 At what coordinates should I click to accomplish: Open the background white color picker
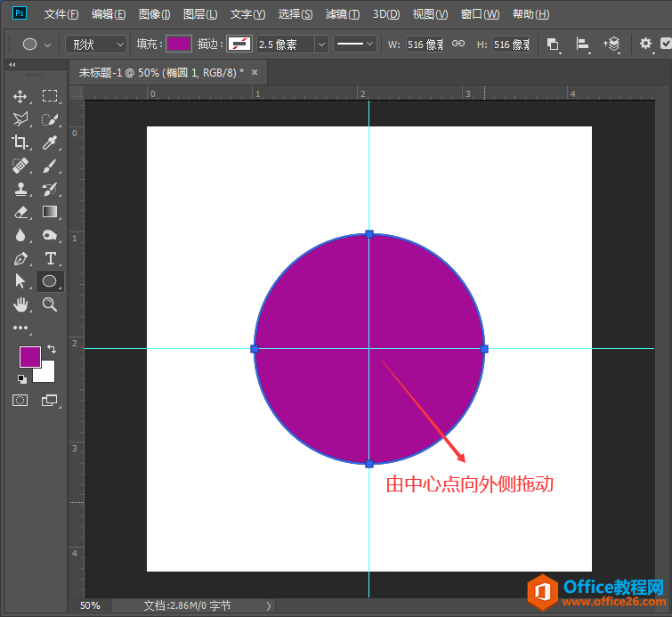click(x=47, y=374)
